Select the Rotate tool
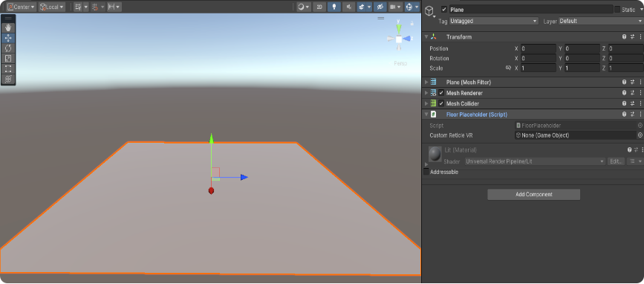This screenshot has width=644, height=284. point(8,48)
